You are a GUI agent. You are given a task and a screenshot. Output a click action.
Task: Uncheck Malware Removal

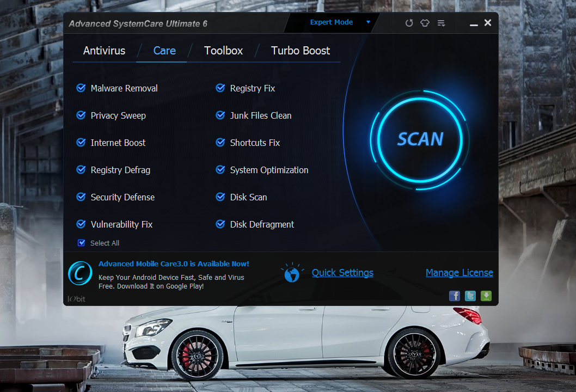[81, 88]
